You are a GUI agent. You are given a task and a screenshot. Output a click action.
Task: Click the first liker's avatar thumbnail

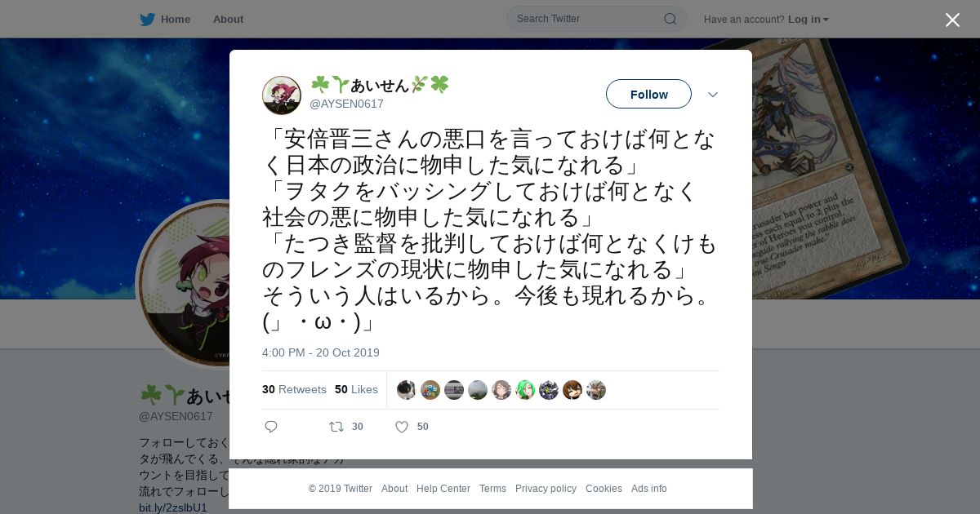[407, 390]
